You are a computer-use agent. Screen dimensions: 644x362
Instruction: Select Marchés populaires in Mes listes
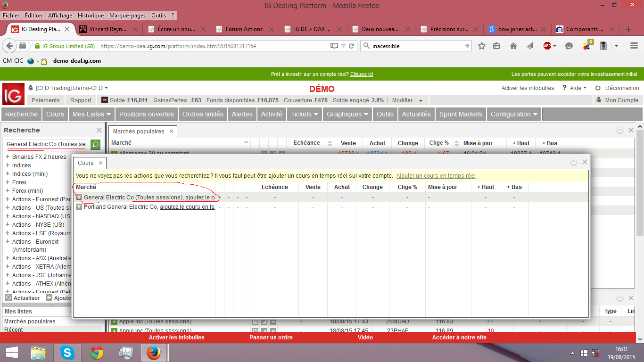pyautogui.click(x=30, y=321)
